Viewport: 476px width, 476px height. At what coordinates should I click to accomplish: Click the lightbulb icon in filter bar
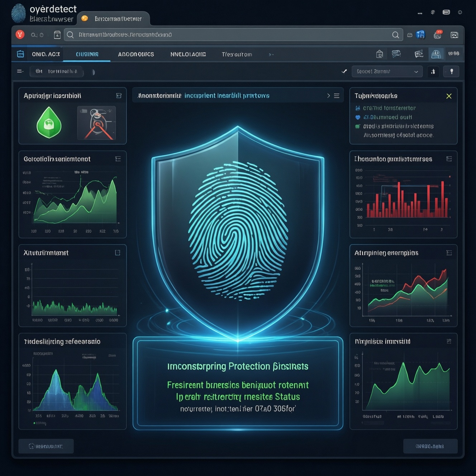452,71
